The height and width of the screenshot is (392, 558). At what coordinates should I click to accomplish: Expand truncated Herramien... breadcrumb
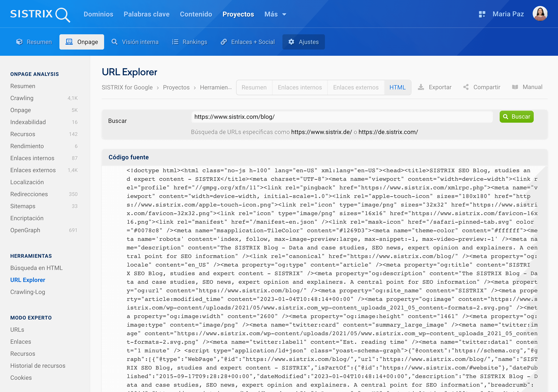(x=215, y=87)
